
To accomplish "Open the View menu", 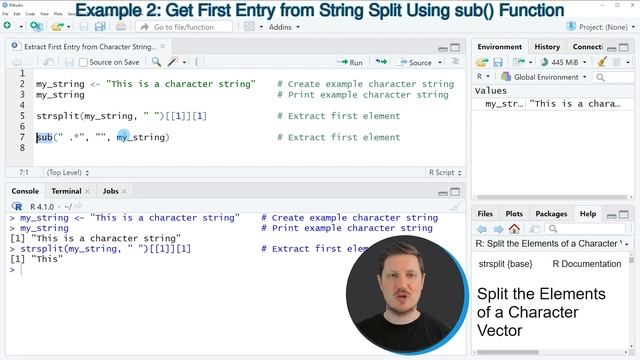I will 44,14.
